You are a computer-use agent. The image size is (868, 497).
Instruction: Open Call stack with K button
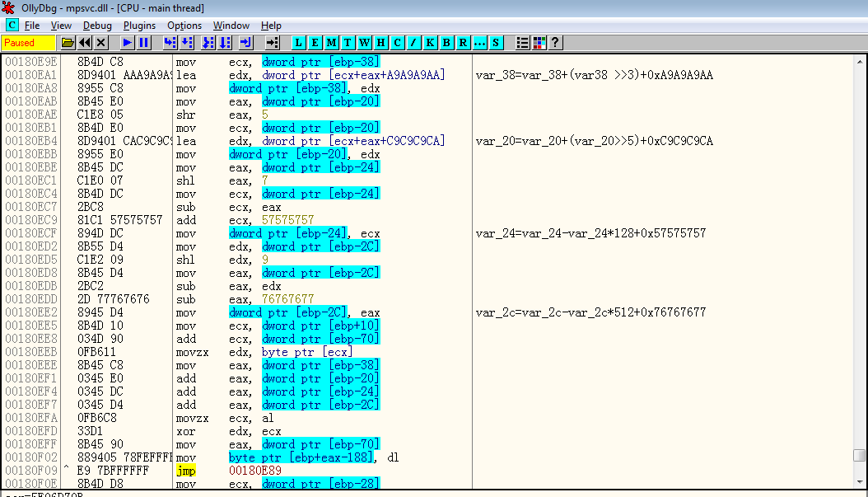pos(431,43)
